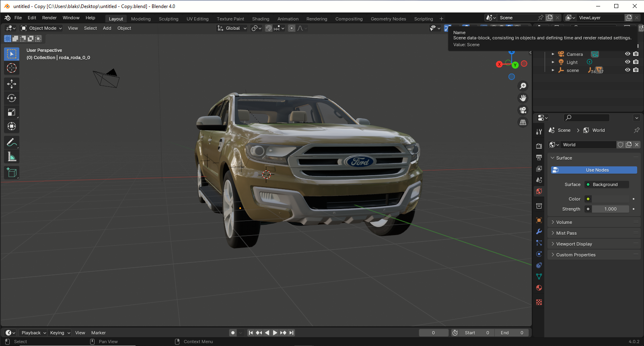Hide the Light in the viewport

(628, 62)
